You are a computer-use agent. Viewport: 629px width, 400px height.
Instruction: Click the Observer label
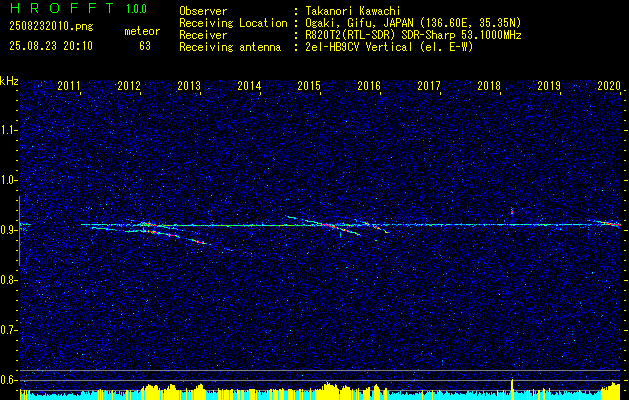pyautogui.click(x=203, y=11)
